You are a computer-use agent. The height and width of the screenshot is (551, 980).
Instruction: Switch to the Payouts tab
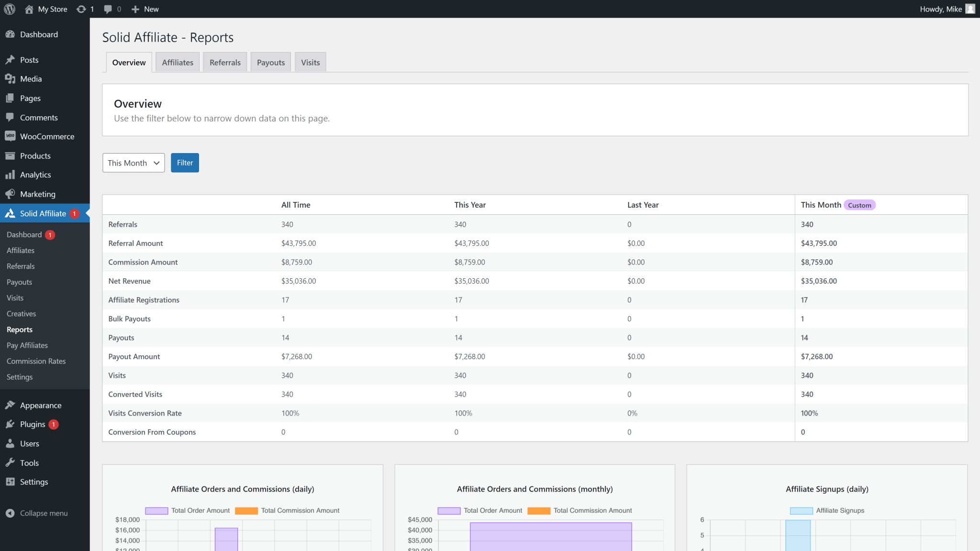click(x=270, y=63)
